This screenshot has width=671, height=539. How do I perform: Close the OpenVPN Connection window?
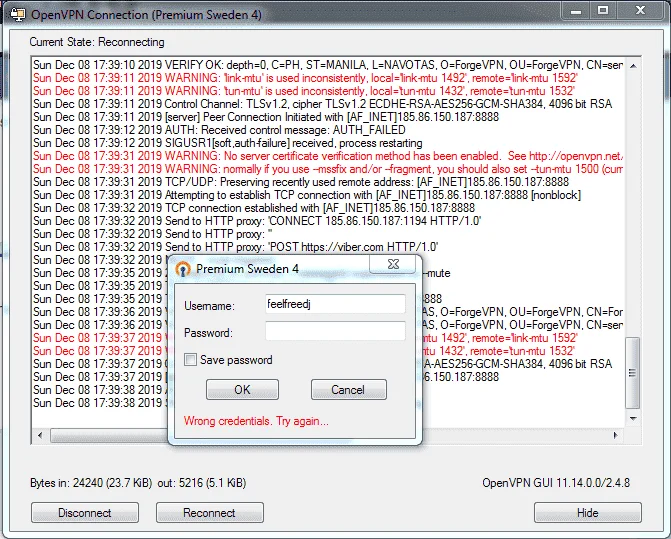(640, 11)
